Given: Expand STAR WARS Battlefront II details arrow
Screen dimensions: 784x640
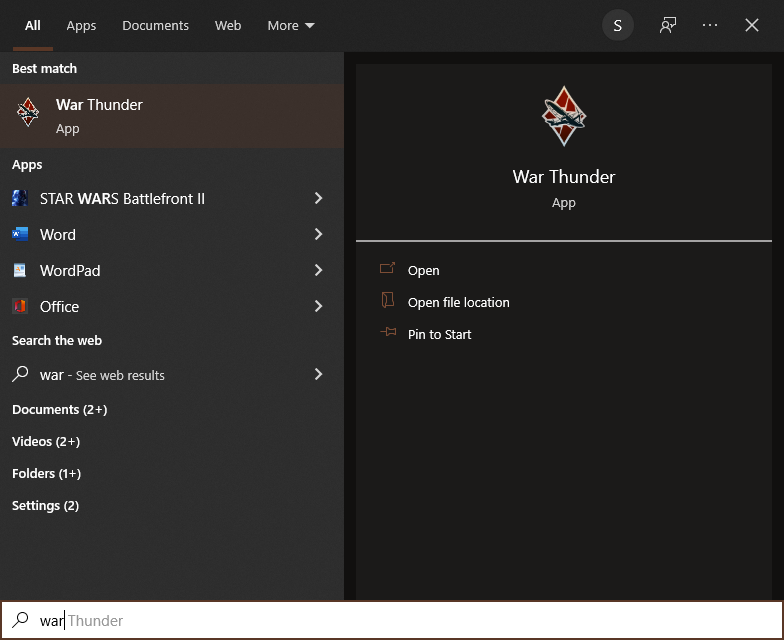Looking at the screenshot, I should pos(318,198).
